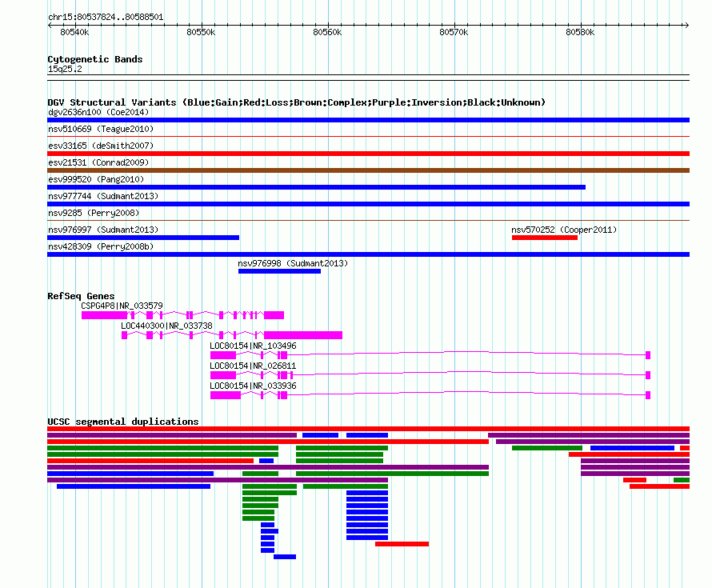Open the LOC80154|NR_026811 transcript label

click(253, 366)
